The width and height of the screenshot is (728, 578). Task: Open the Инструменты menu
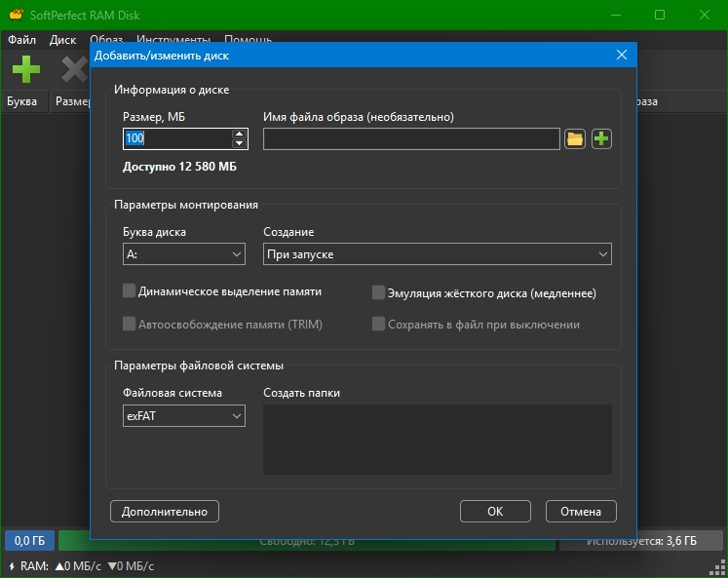click(173, 38)
